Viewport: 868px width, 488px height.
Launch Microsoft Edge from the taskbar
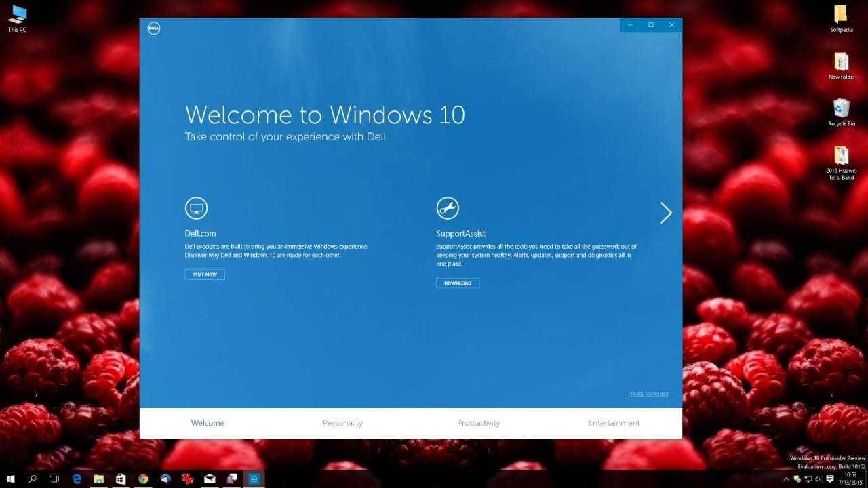tap(77, 479)
